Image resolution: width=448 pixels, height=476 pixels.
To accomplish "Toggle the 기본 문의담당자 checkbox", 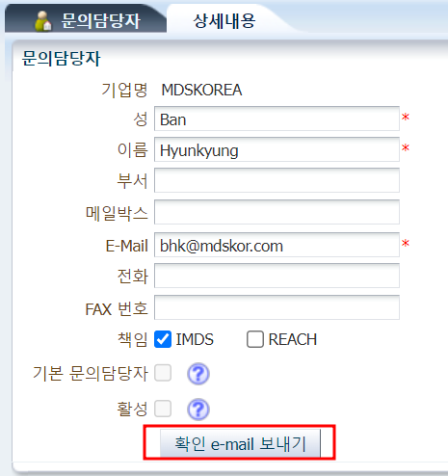I will pos(163,373).
